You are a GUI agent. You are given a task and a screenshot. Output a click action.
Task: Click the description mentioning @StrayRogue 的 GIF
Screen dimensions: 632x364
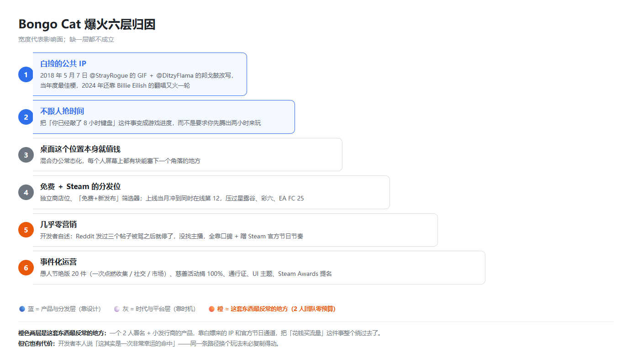click(x=137, y=80)
